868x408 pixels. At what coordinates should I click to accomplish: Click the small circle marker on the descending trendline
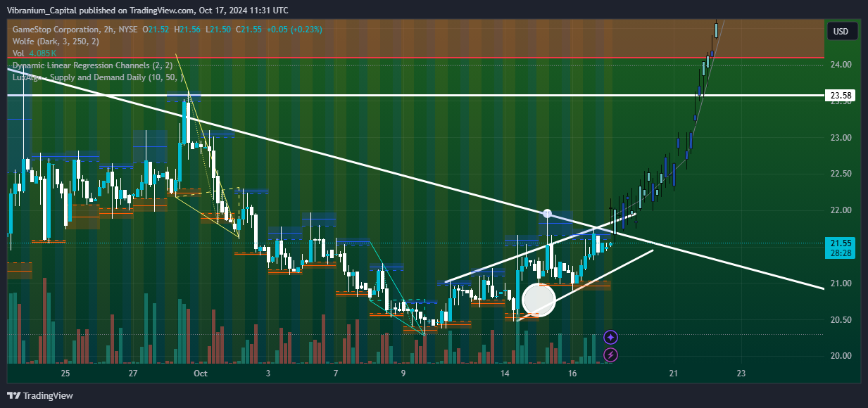(x=547, y=213)
